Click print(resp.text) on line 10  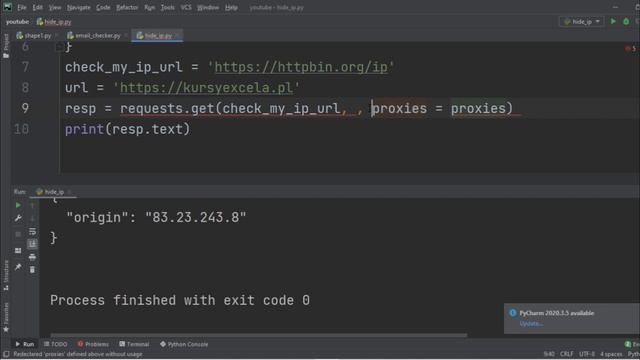point(127,129)
